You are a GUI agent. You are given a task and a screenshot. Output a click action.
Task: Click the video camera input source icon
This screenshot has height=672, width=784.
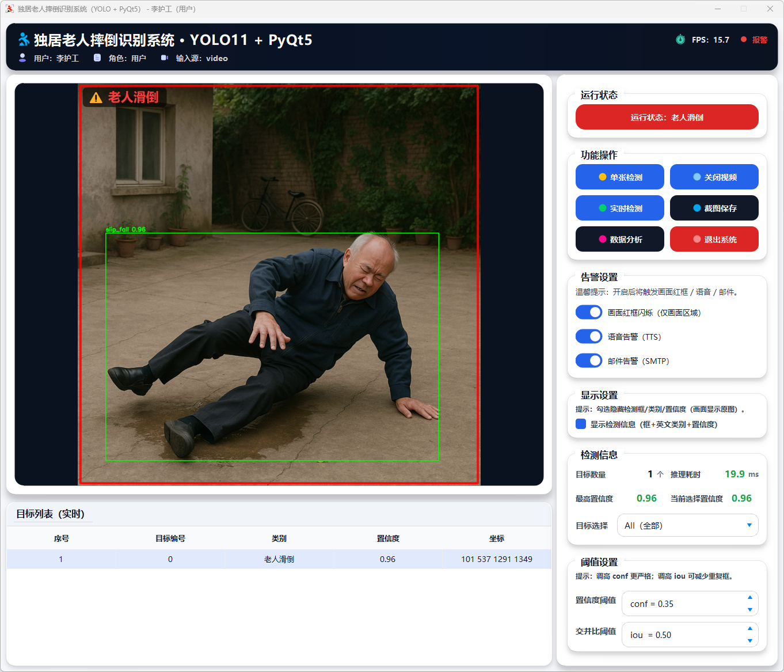coord(164,58)
